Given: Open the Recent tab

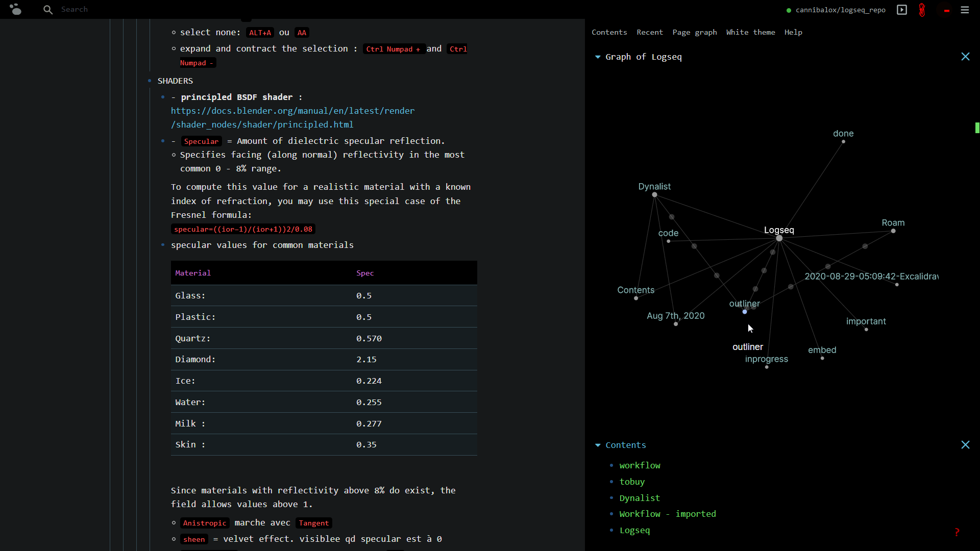Looking at the screenshot, I should tap(649, 32).
